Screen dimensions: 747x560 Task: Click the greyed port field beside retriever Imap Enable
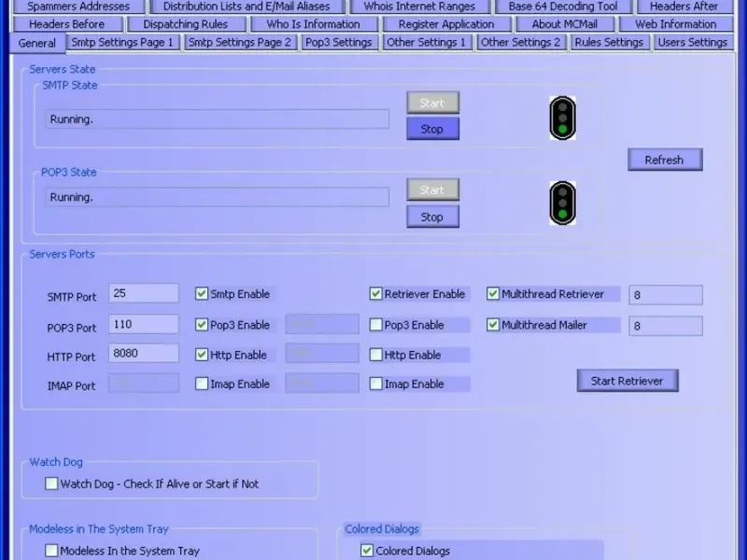tap(322, 383)
